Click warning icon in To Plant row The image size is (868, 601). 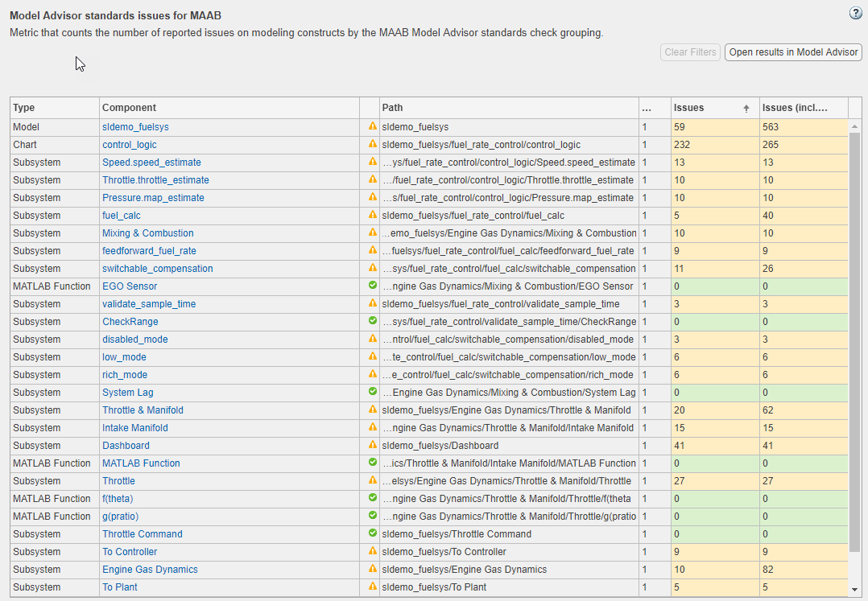(372, 587)
